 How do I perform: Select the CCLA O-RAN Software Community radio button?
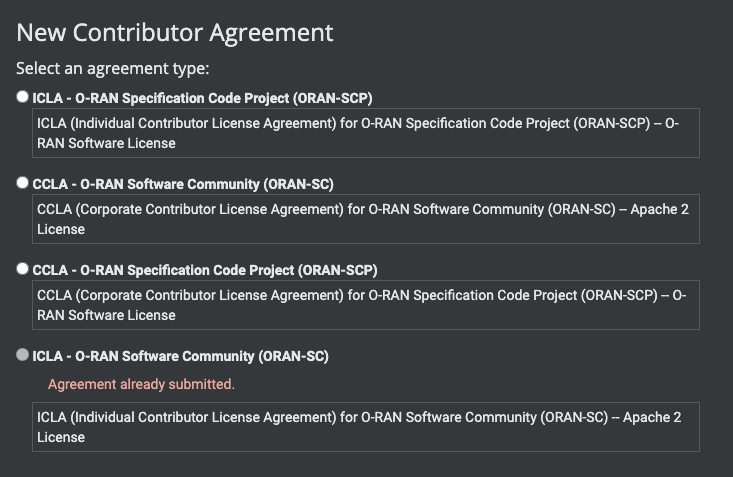(x=22, y=183)
